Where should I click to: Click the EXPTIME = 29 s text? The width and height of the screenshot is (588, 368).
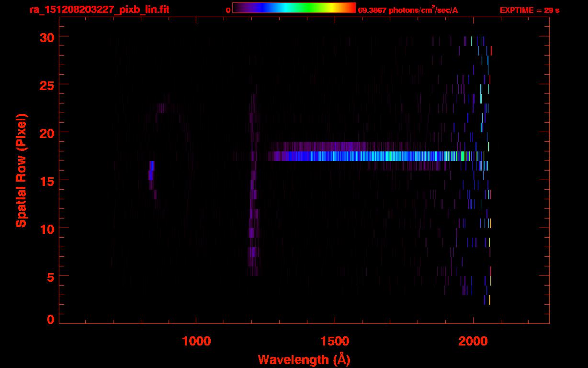(x=530, y=10)
